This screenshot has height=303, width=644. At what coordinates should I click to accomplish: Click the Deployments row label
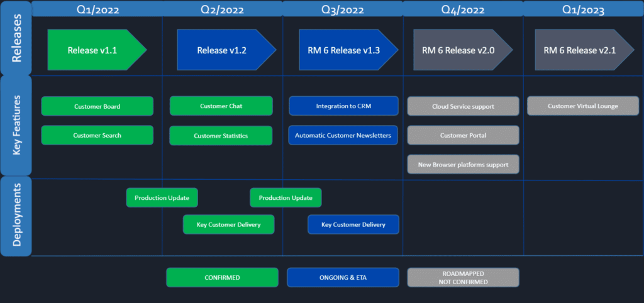click(16, 216)
